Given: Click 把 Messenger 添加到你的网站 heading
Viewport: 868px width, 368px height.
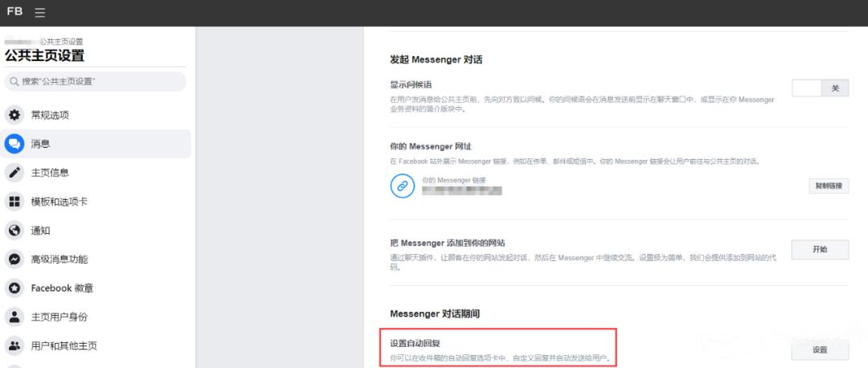Looking at the screenshot, I should click(x=448, y=243).
